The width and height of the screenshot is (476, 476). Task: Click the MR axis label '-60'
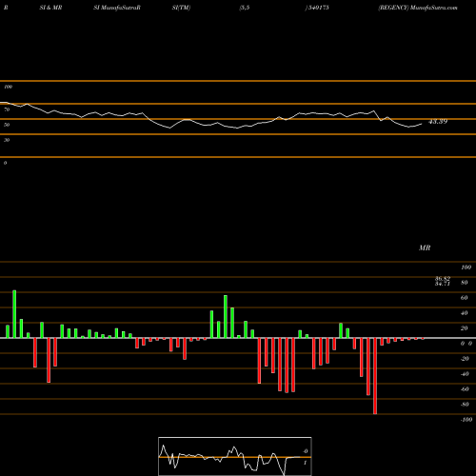pos(465,389)
